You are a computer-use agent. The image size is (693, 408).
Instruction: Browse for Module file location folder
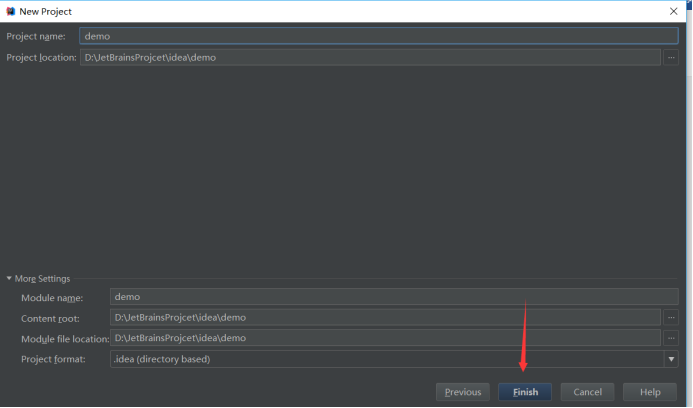[x=671, y=338]
